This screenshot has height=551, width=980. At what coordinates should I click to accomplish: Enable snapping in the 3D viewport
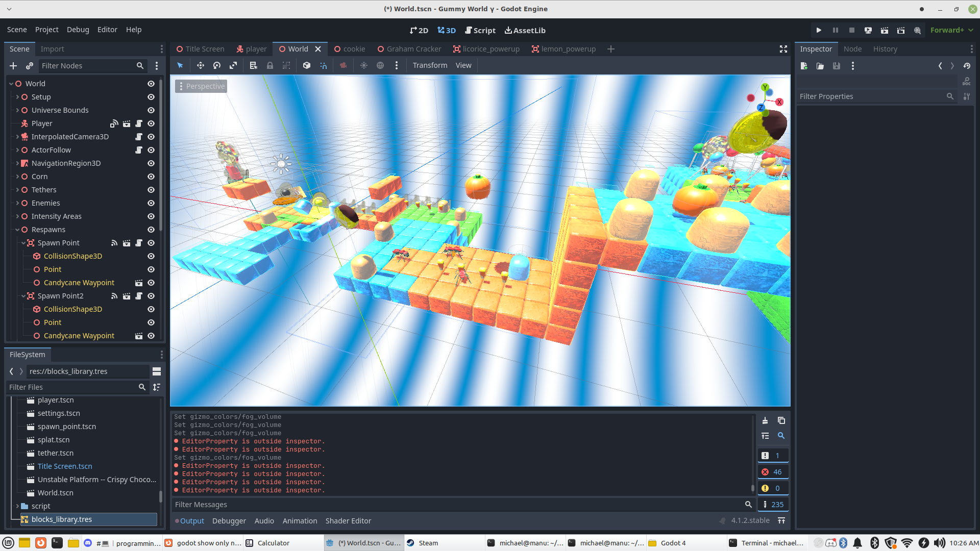324,65
